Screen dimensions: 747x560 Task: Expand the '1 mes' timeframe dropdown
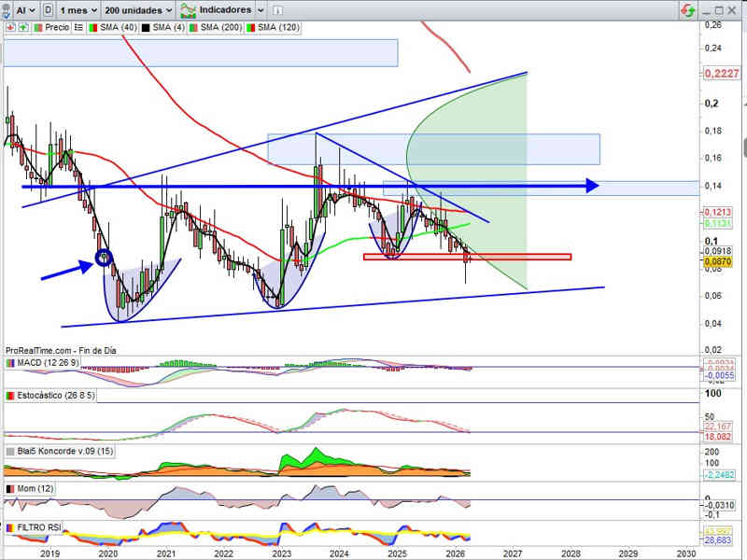click(x=78, y=9)
